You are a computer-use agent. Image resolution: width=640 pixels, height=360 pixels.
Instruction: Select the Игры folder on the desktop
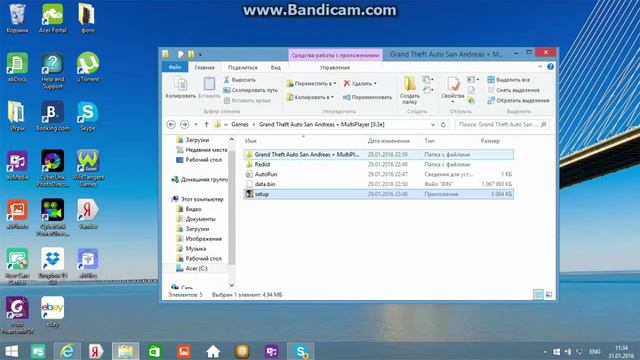point(17,116)
